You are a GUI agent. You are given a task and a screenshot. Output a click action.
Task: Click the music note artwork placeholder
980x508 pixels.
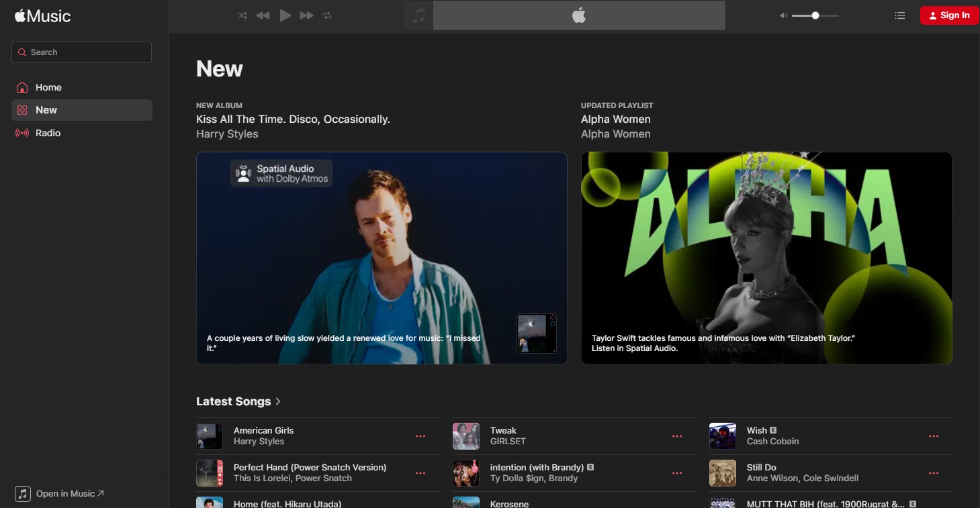pos(418,15)
